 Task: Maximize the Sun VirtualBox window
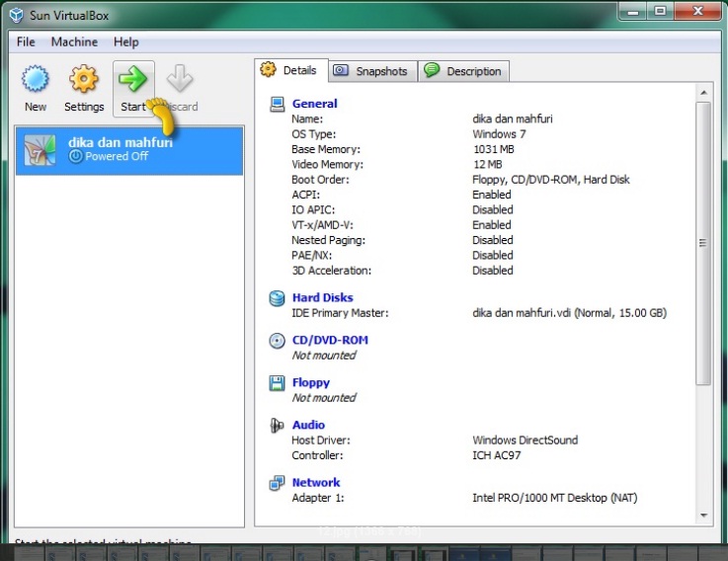click(660, 11)
